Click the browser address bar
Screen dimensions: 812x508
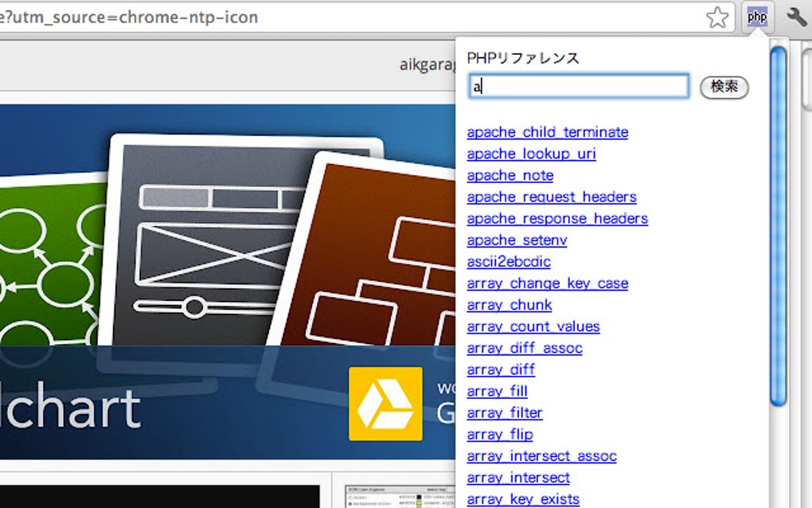tap(318, 17)
